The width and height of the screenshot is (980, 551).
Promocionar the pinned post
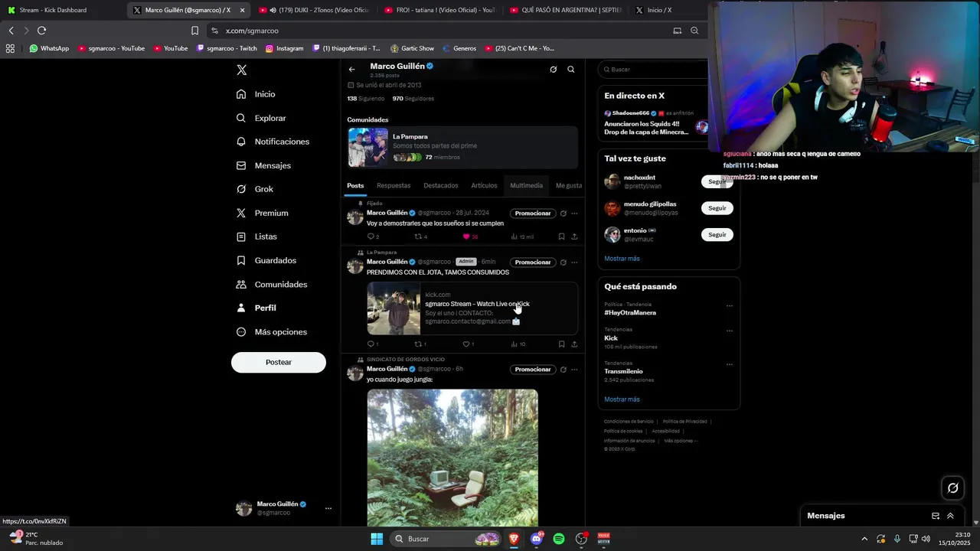532,214
